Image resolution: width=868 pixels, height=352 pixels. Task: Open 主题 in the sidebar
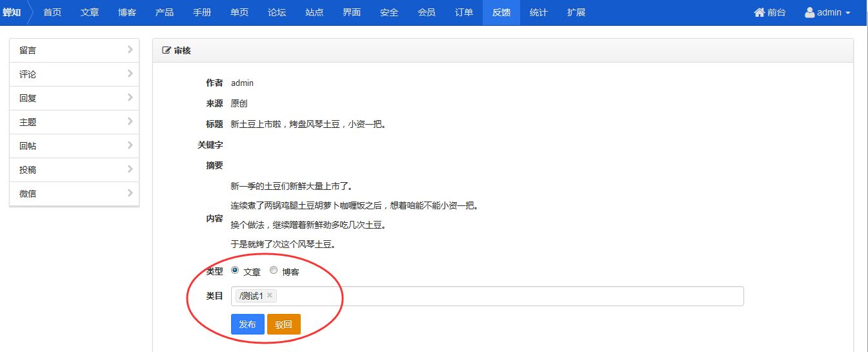pyautogui.click(x=74, y=122)
